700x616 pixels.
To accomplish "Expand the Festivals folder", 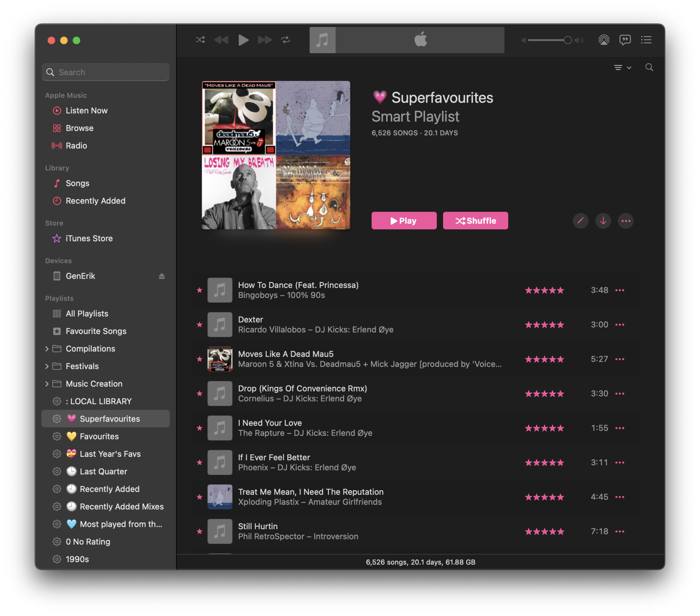I will tap(47, 366).
